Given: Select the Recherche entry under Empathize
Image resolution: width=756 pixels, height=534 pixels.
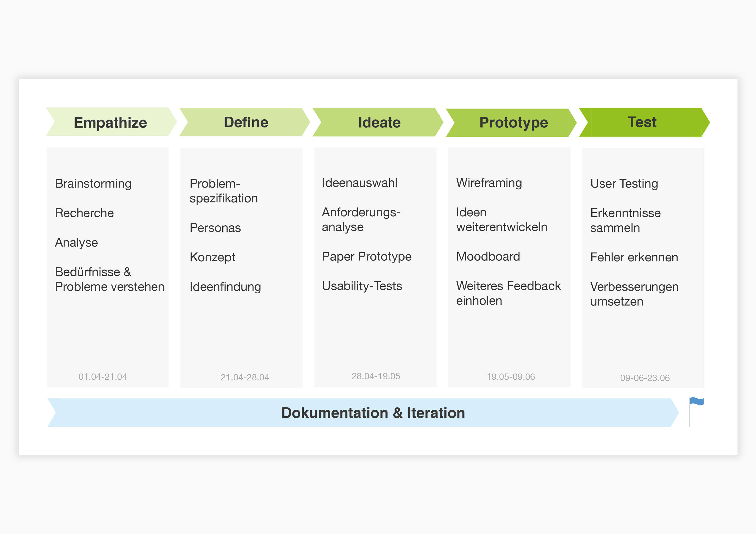Looking at the screenshot, I should (84, 213).
